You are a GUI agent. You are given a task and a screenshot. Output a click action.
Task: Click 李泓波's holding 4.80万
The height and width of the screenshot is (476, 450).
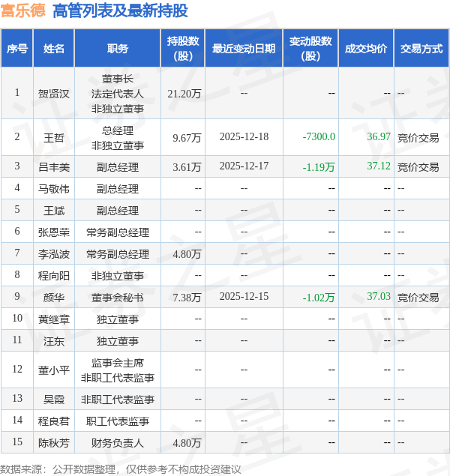click(187, 254)
